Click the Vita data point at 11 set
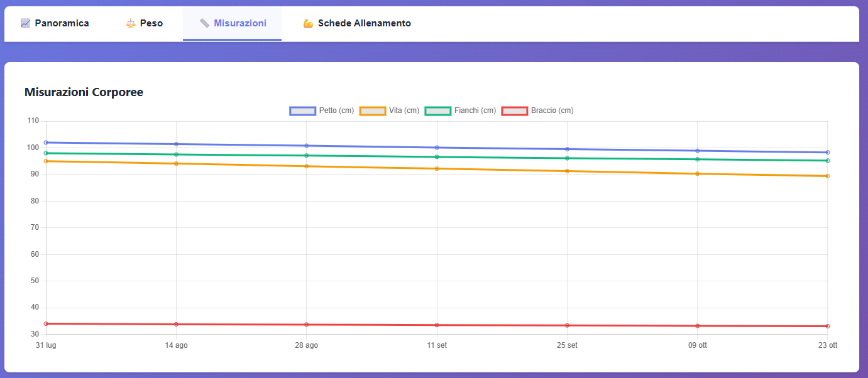The image size is (868, 378). [437, 168]
